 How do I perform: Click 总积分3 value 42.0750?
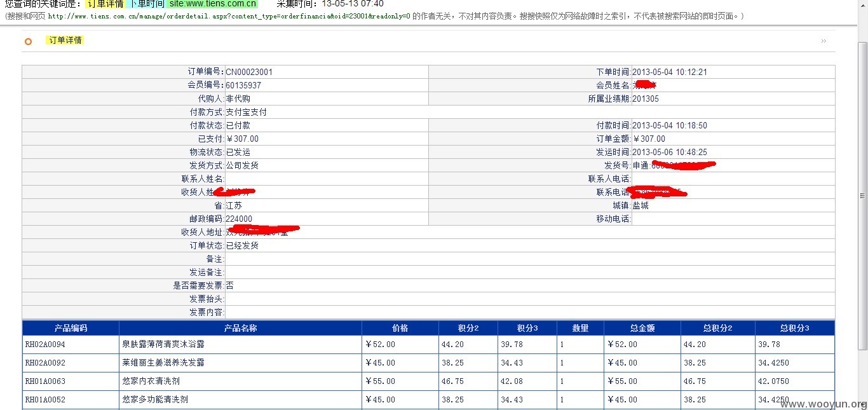click(x=774, y=381)
